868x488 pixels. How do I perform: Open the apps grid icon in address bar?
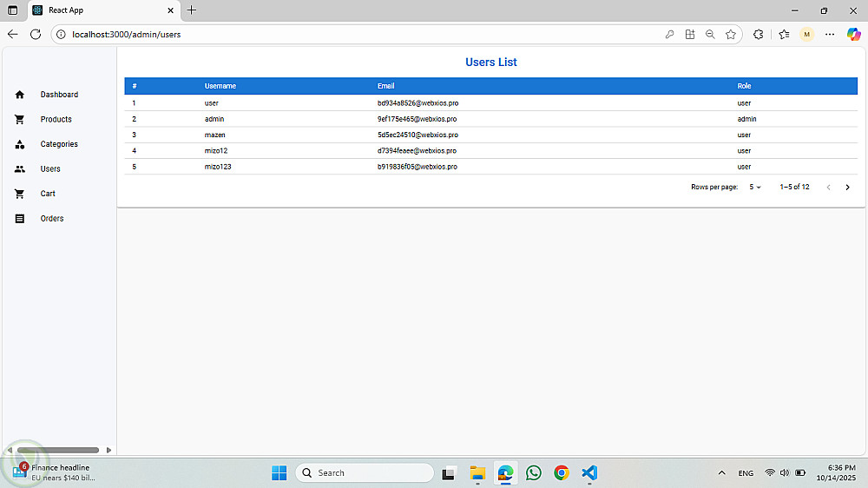coord(690,35)
